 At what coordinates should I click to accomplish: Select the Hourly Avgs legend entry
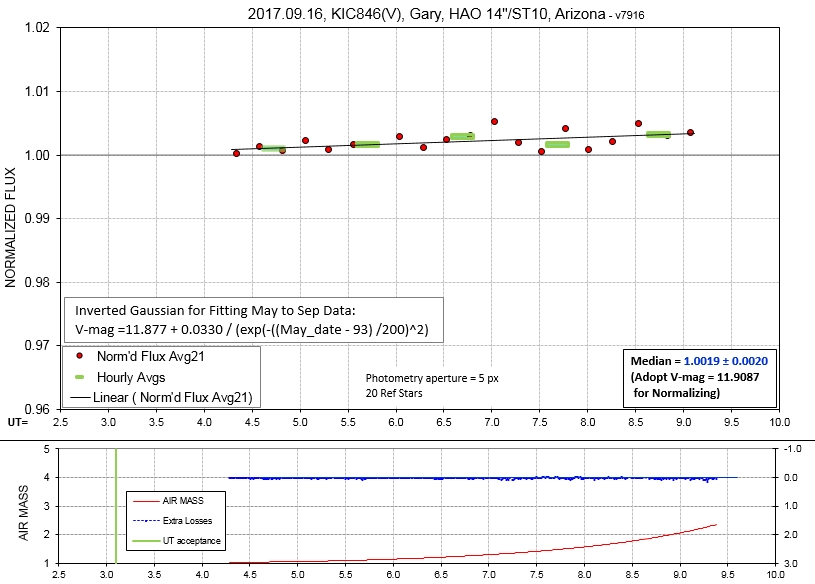pos(131,377)
